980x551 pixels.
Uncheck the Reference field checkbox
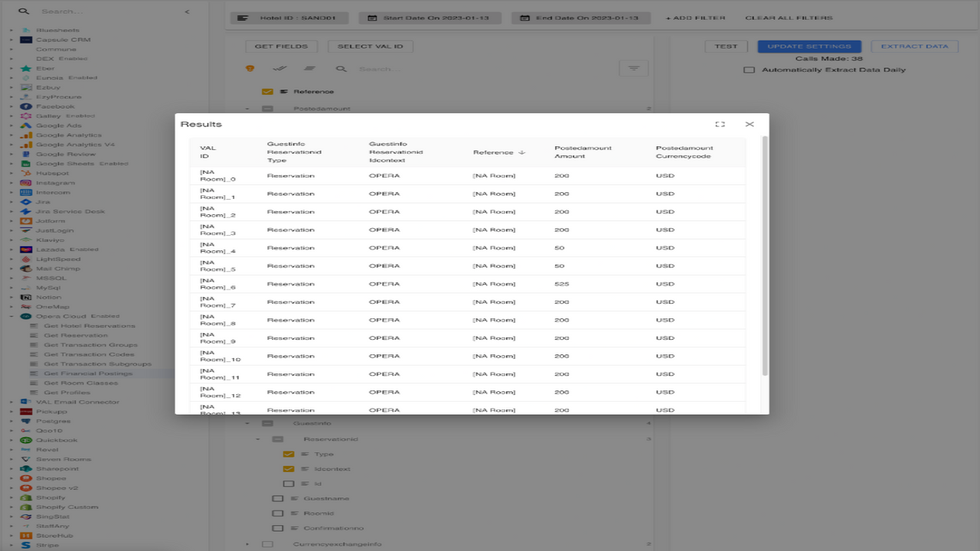click(267, 92)
